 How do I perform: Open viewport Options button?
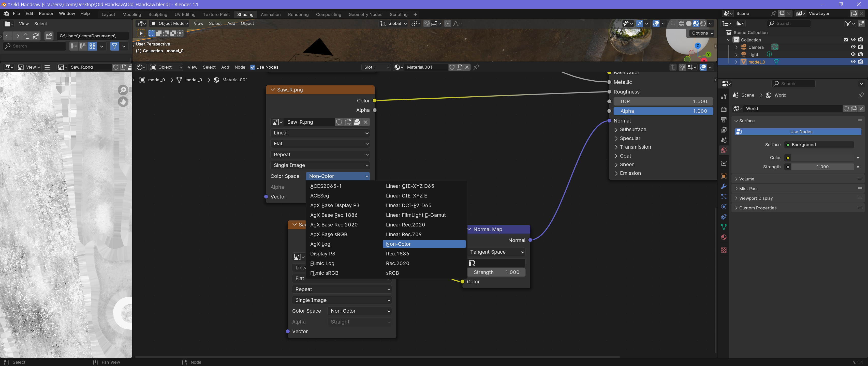pos(702,33)
